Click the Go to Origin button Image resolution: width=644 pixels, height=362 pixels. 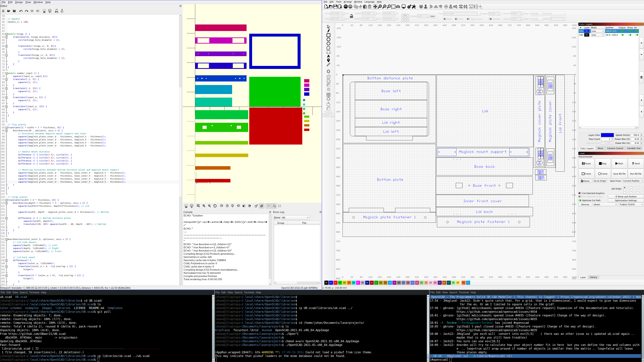click(x=600, y=181)
